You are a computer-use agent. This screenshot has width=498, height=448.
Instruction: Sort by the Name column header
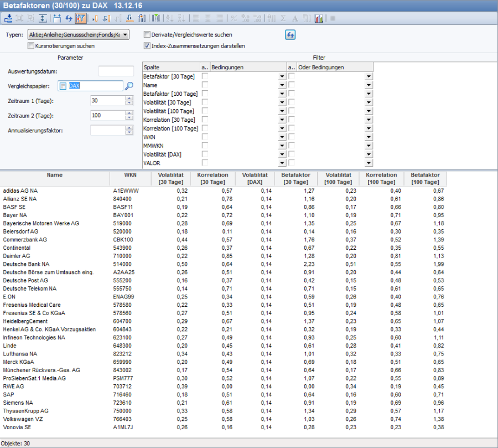coord(55,175)
